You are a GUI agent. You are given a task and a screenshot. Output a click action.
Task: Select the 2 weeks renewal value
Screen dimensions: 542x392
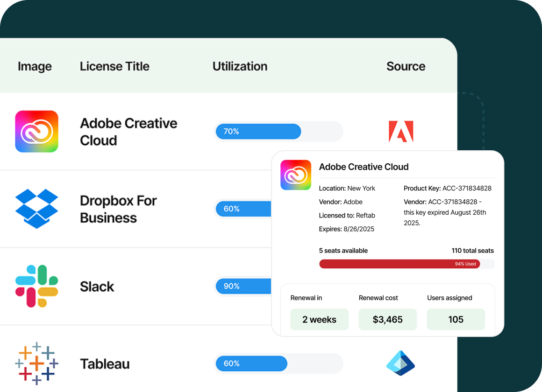(319, 319)
